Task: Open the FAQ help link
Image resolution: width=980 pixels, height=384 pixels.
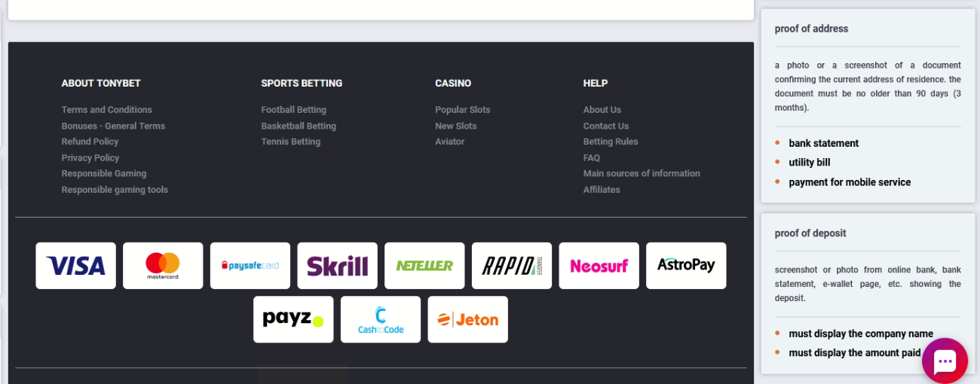Action: [x=591, y=157]
